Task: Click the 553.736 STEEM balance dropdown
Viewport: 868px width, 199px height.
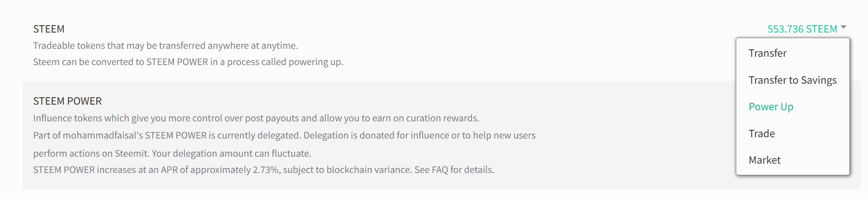Action: tap(802, 29)
